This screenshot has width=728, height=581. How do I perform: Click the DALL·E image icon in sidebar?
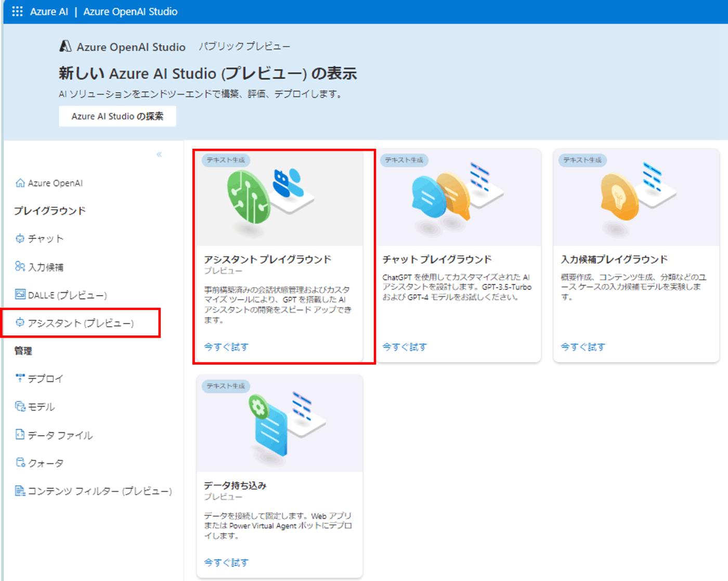tap(20, 294)
